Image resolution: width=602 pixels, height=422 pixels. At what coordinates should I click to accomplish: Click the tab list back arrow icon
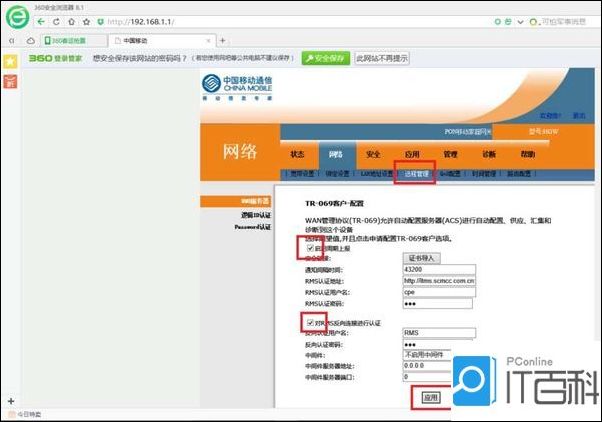(12, 41)
